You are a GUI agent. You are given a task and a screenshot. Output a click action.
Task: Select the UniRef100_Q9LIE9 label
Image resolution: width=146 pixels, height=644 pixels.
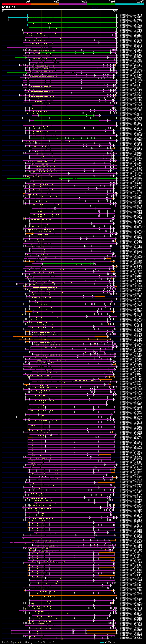(x=131, y=35)
